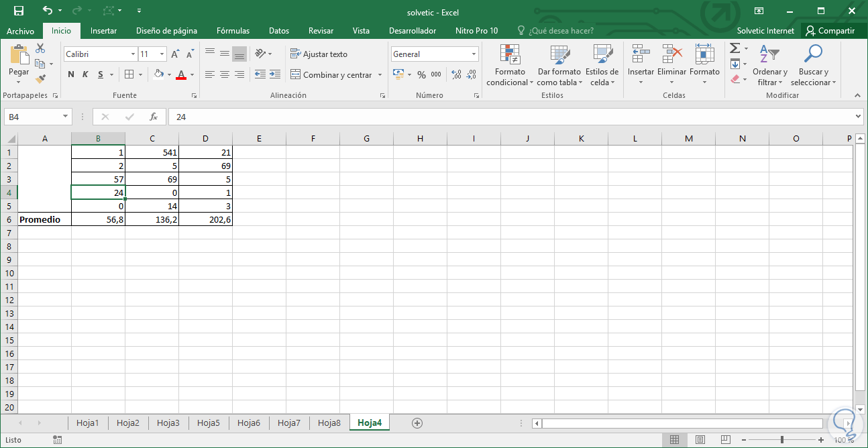This screenshot has width=868, height=448.
Task: Open Dar formato como tabla
Action: tap(559, 66)
